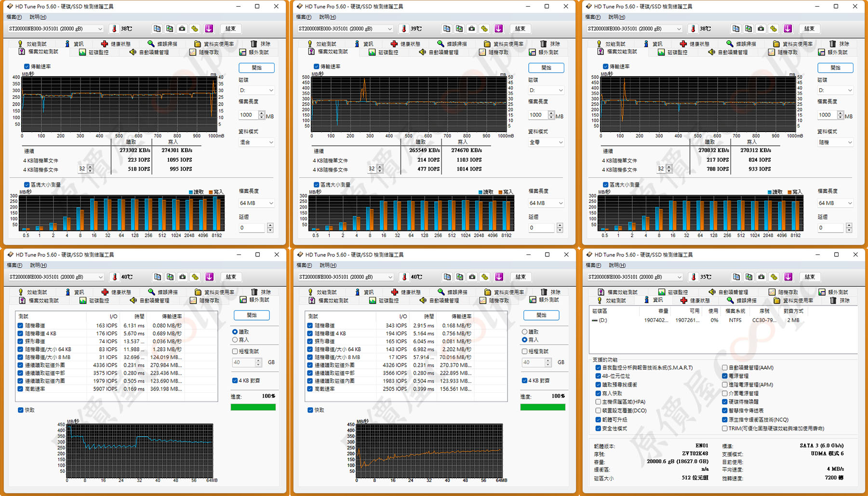Toggle the 區塊大小測量 checkbox in the 39°C window
Viewport: 868px width, 496px height.
[x=316, y=185]
